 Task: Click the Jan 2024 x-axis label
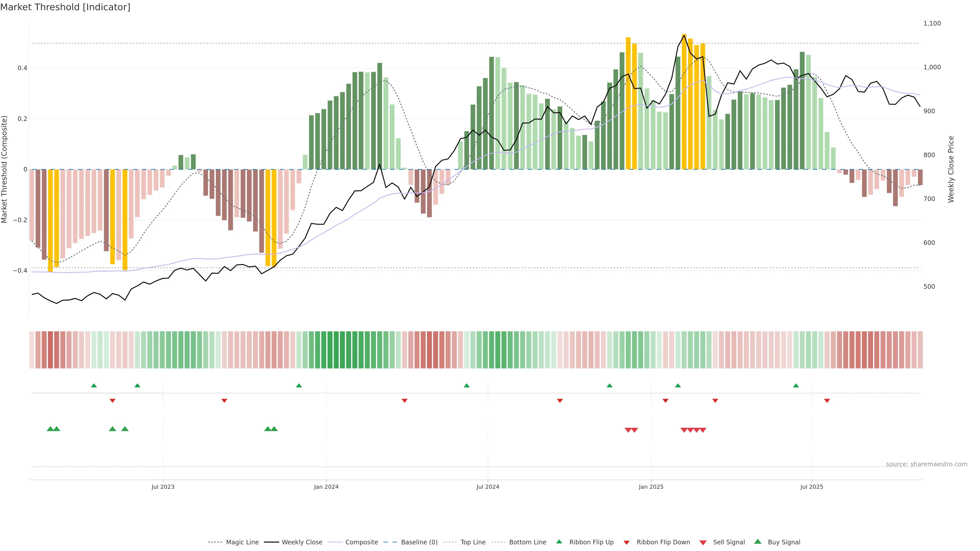326,487
